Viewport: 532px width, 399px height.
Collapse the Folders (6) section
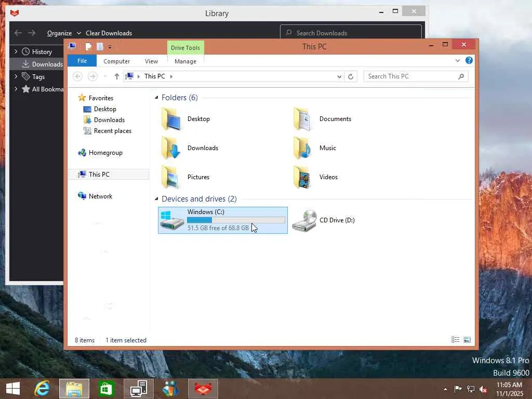(156, 98)
